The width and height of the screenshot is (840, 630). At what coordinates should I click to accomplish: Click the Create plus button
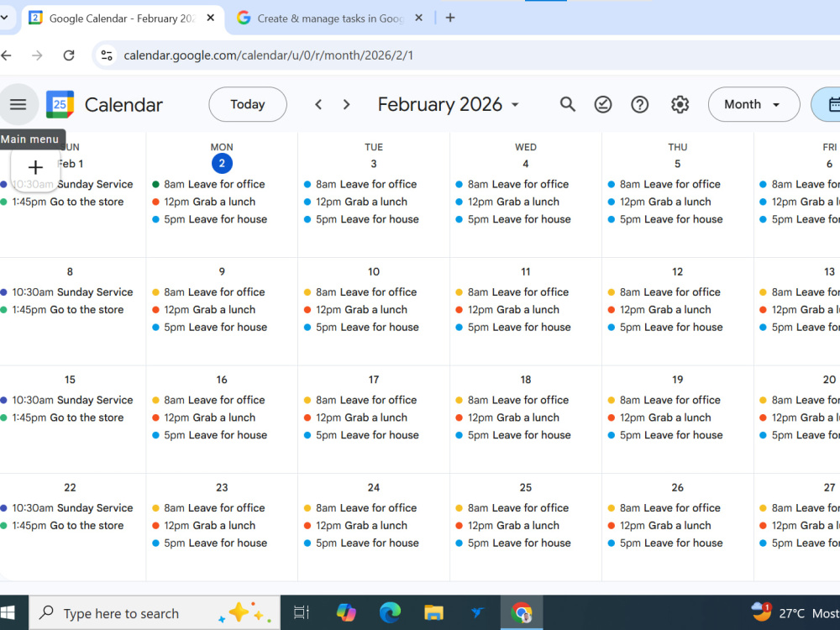click(35, 168)
